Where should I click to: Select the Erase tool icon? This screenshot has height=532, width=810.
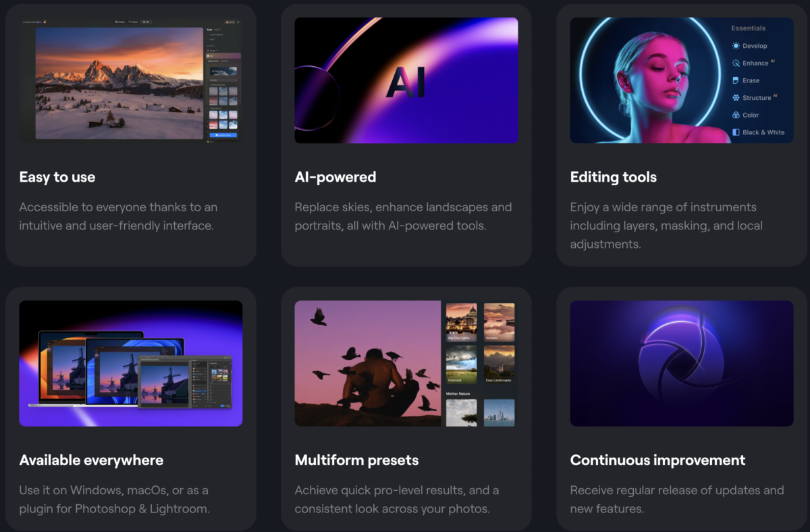pyautogui.click(x=735, y=80)
